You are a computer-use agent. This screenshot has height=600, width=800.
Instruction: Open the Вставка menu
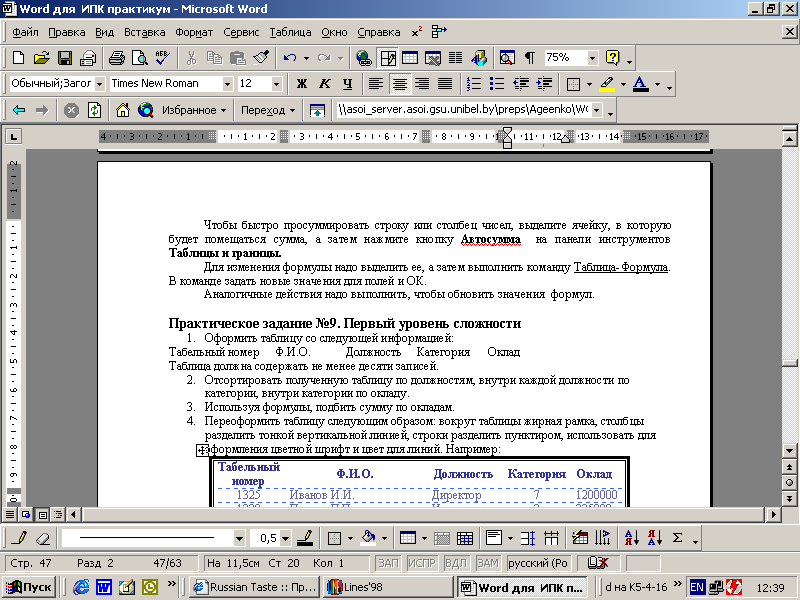(144, 32)
